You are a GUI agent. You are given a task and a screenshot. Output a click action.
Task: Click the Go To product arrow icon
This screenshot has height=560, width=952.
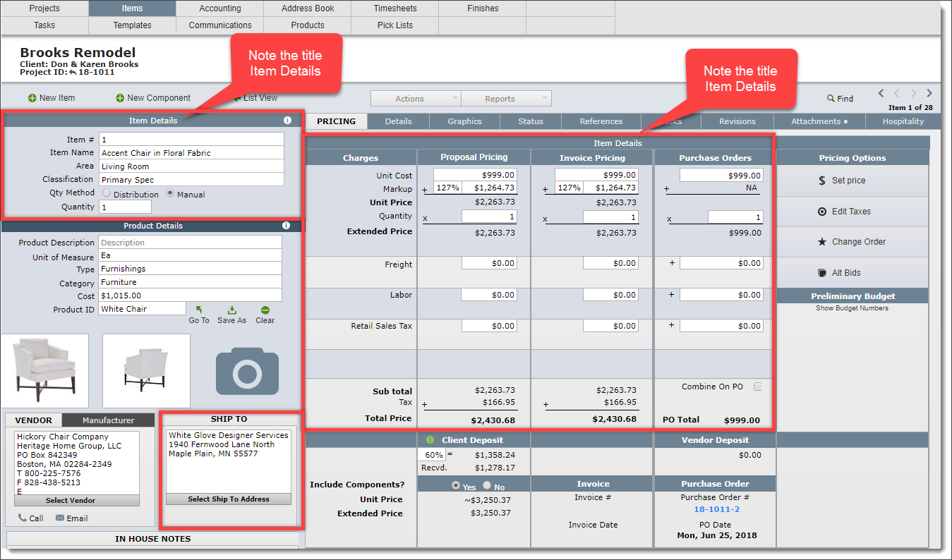click(x=199, y=310)
